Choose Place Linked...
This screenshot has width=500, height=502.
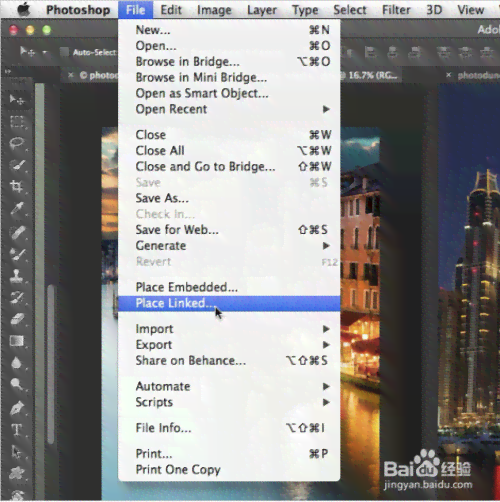point(229,303)
